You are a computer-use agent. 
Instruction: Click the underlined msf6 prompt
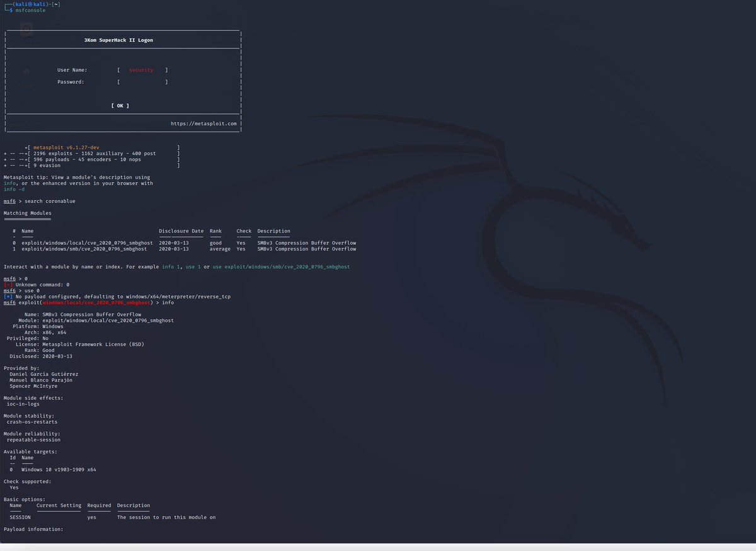9,201
